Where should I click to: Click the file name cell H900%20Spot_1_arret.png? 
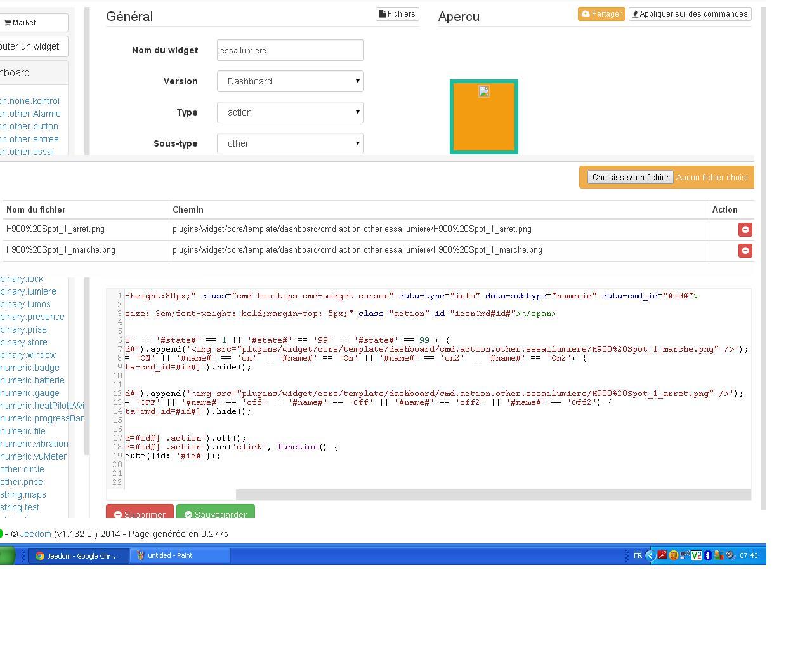click(x=86, y=229)
